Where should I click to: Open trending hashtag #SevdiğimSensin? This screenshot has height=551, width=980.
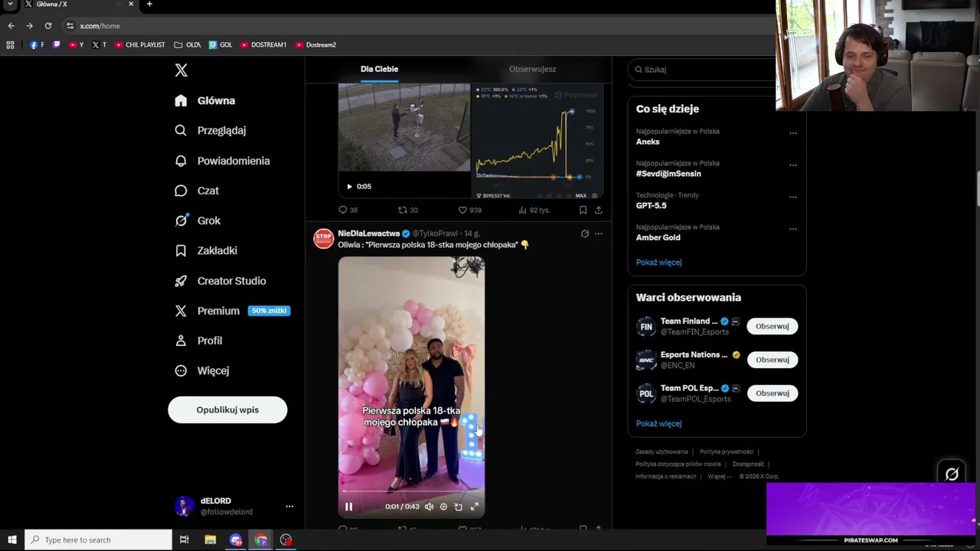(668, 174)
